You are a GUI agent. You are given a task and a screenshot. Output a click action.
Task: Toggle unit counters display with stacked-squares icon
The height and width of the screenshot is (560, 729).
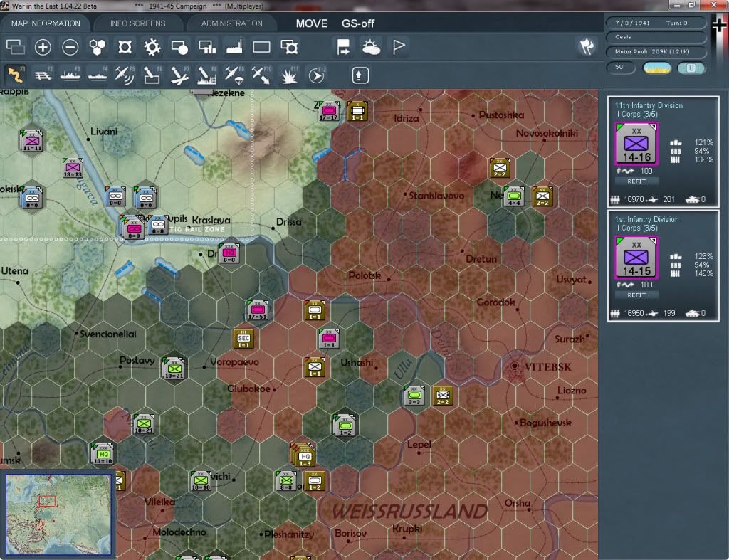tap(16, 47)
